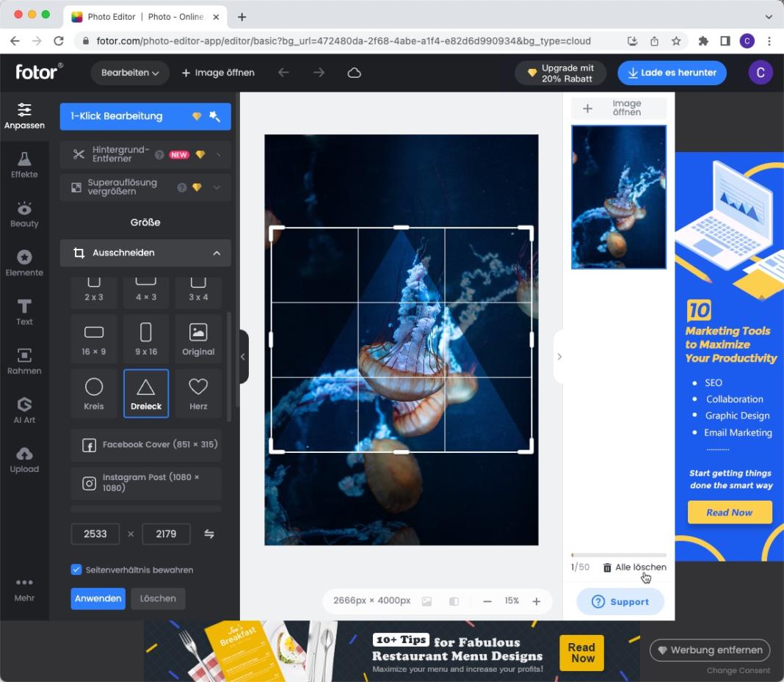This screenshot has height=682, width=784.
Task: Select the Text tool
Action: click(x=24, y=312)
